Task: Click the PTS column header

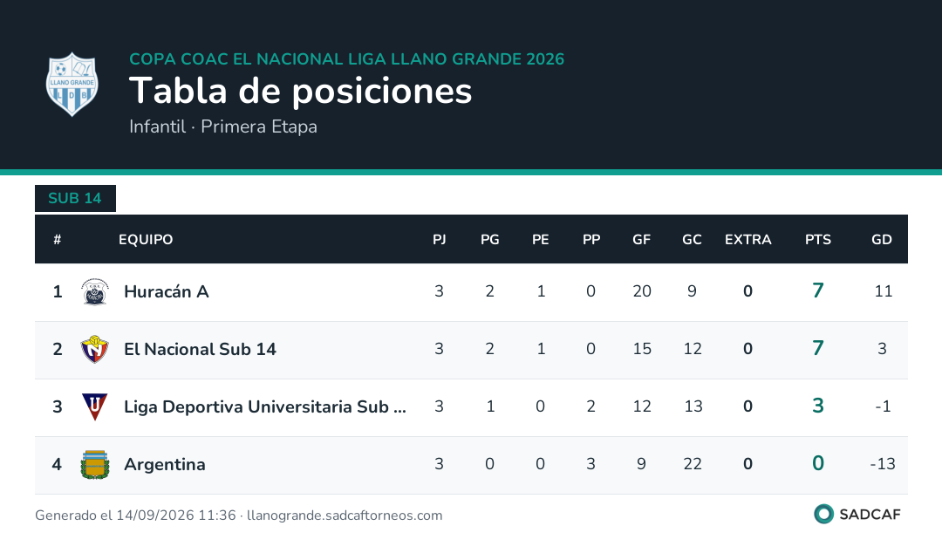Action: (x=817, y=240)
